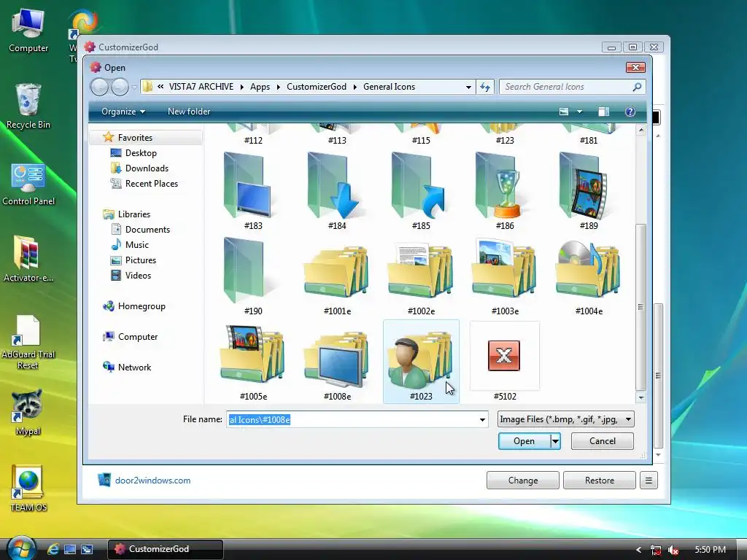
Task: Click the muted volume tray icon
Action: coord(673,550)
